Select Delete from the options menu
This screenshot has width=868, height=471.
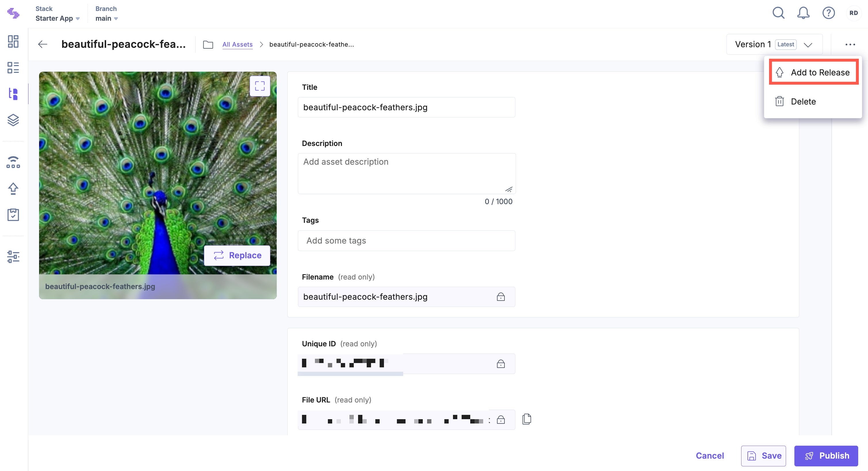pos(813,102)
